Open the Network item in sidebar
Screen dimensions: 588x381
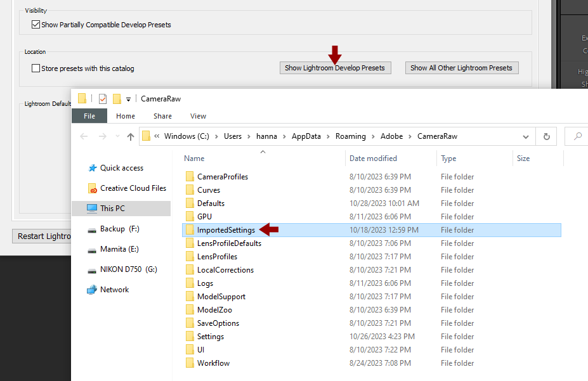pos(114,289)
